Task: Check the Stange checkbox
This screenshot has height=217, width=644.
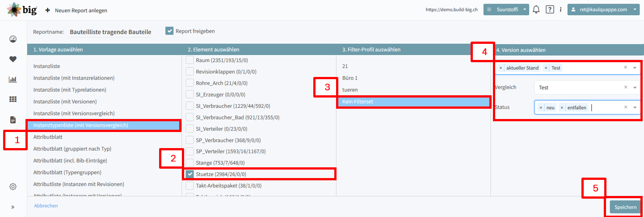Action: coord(190,162)
